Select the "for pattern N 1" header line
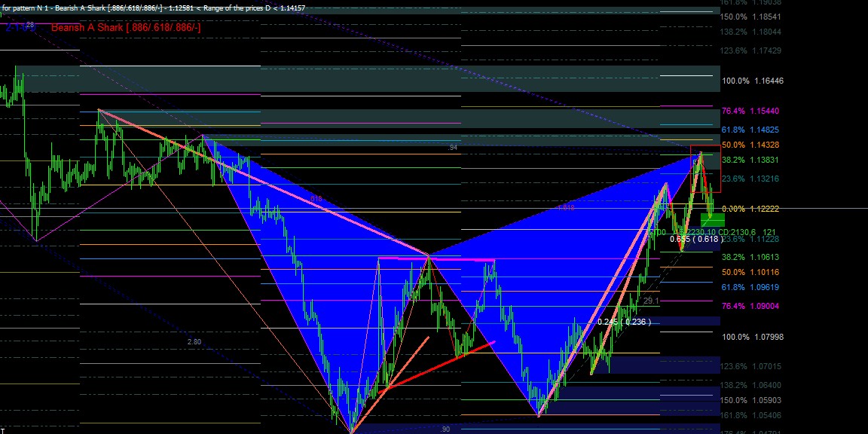This screenshot has width=868, height=434. pyautogui.click(x=154, y=8)
